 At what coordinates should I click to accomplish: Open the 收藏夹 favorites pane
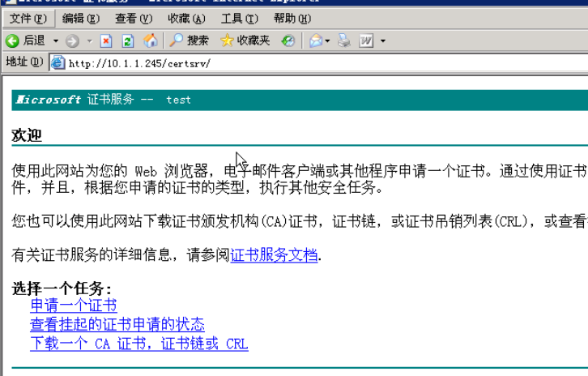pyautogui.click(x=245, y=41)
